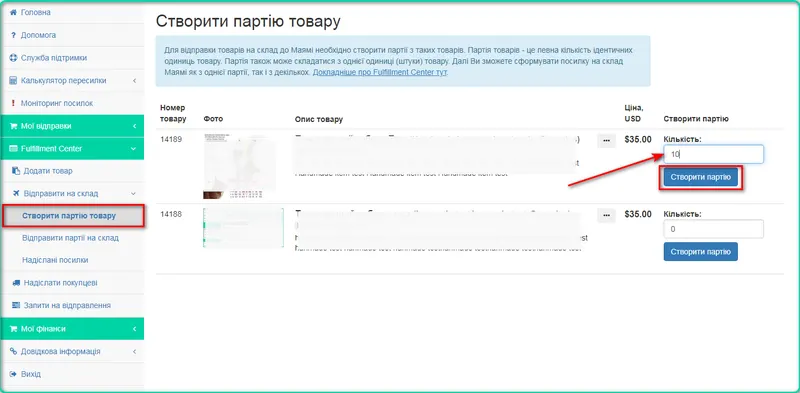This screenshot has height=393, width=800.
Task: Click the lifebuoy icon beside Служба підтримки
Action: [14, 58]
